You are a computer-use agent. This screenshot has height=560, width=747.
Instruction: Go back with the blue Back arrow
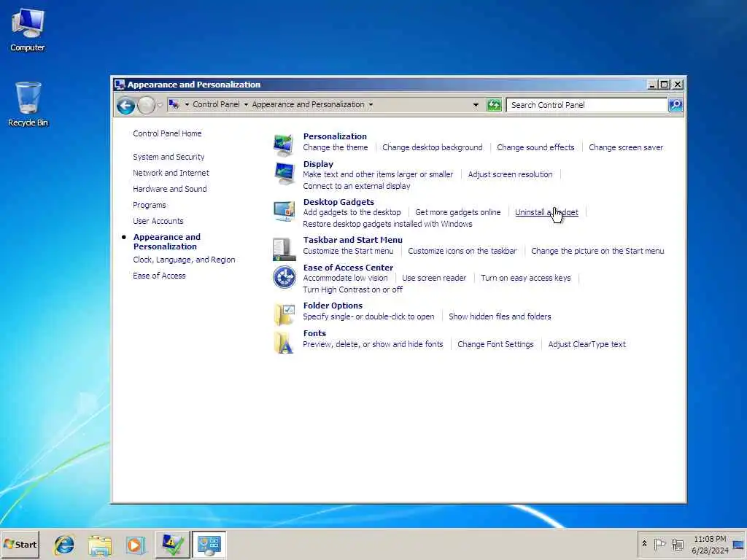point(125,105)
